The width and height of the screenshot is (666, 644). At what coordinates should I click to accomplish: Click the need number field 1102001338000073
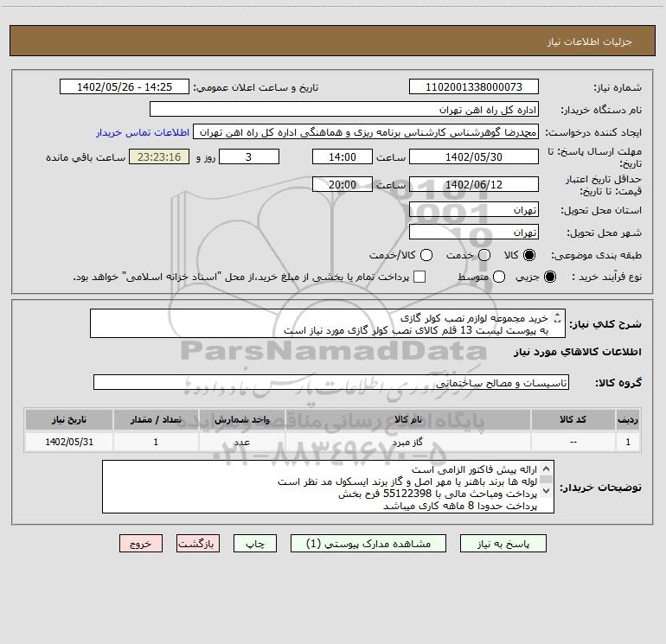(474, 87)
